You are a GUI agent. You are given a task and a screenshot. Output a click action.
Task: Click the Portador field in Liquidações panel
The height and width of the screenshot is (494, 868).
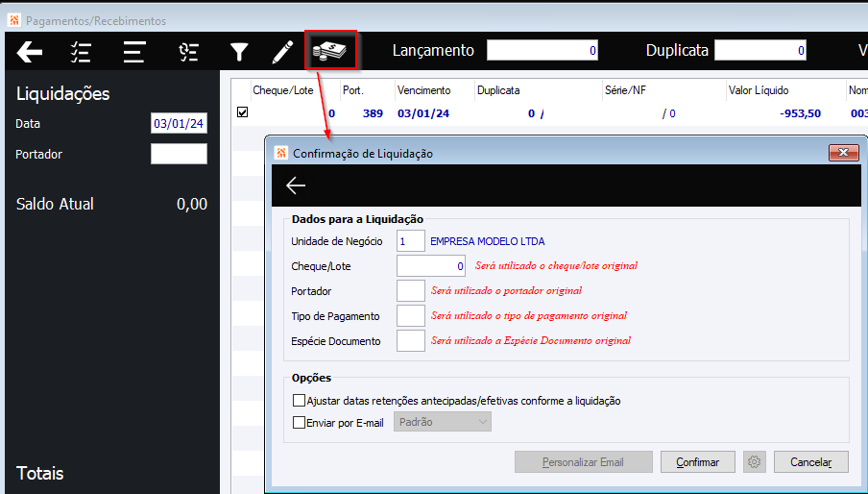point(179,154)
